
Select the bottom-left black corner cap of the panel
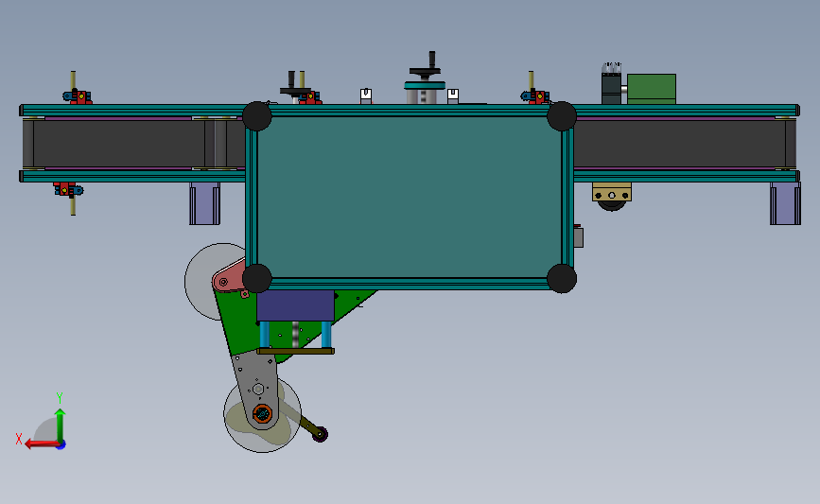point(256,278)
